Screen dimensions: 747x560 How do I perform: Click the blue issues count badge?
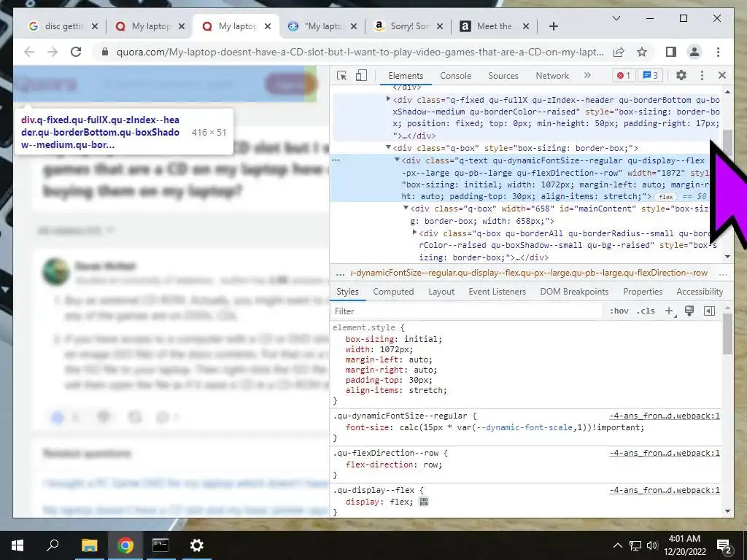tap(650, 75)
